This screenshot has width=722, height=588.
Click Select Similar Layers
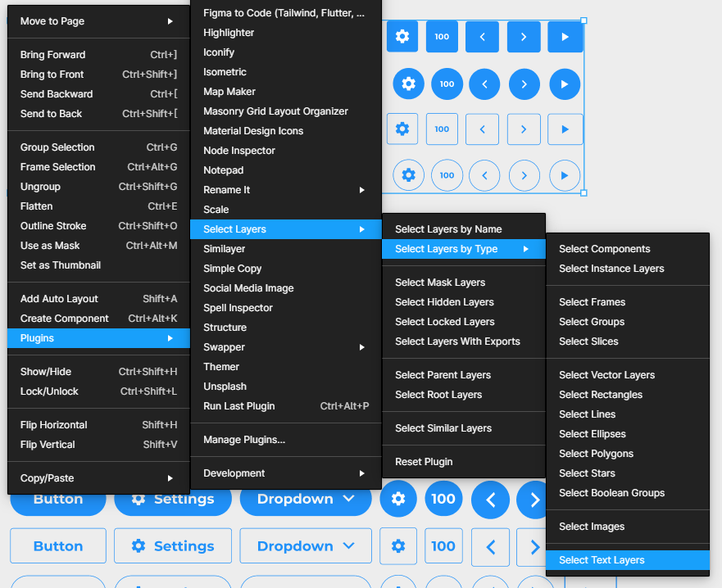(464, 427)
